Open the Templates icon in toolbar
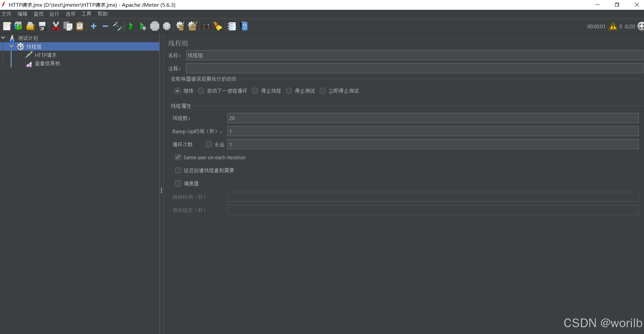The height and width of the screenshot is (334, 644). [x=18, y=26]
